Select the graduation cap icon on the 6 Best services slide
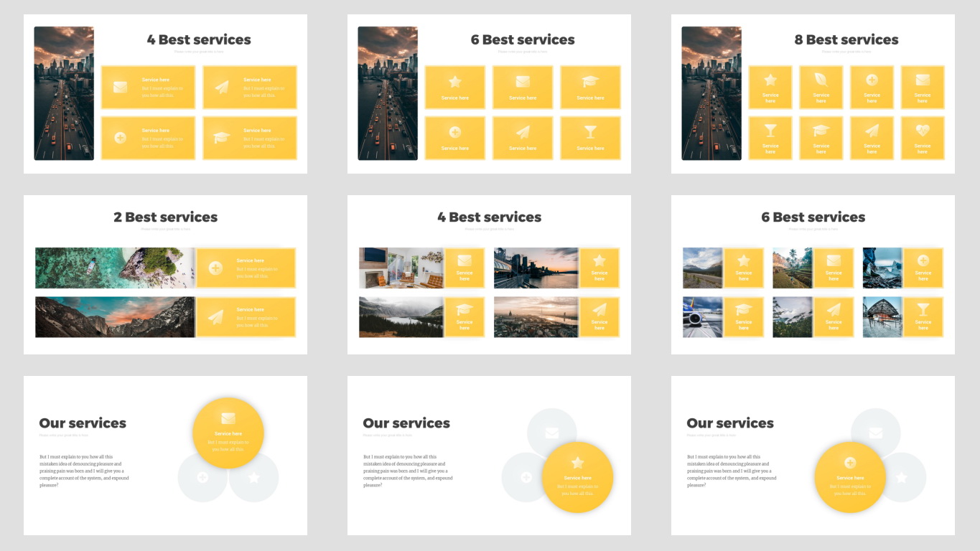Image resolution: width=980 pixels, height=551 pixels. coord(590,80)
